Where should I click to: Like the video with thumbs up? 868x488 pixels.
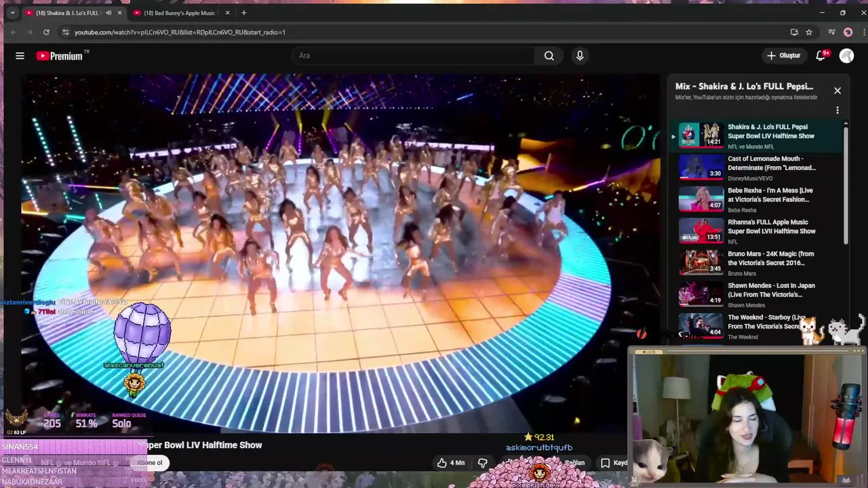point(442,462)
